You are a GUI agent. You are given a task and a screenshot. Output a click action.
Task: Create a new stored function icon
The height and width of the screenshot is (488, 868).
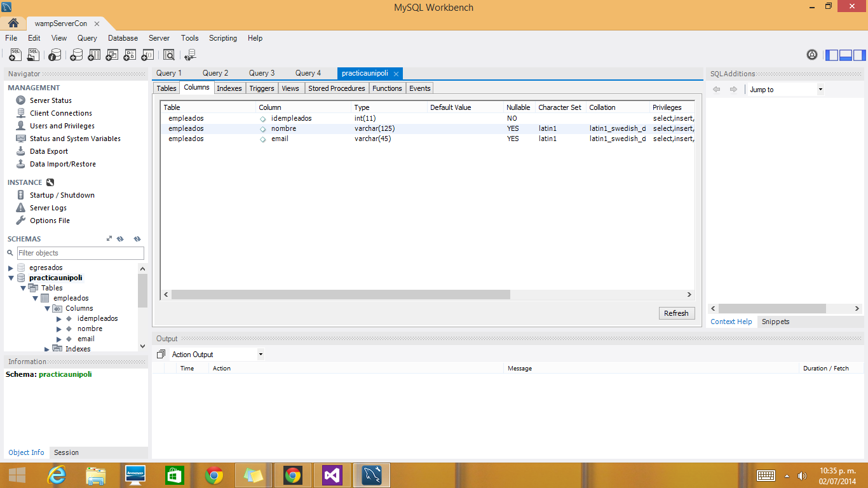click(x=146, y=55)
